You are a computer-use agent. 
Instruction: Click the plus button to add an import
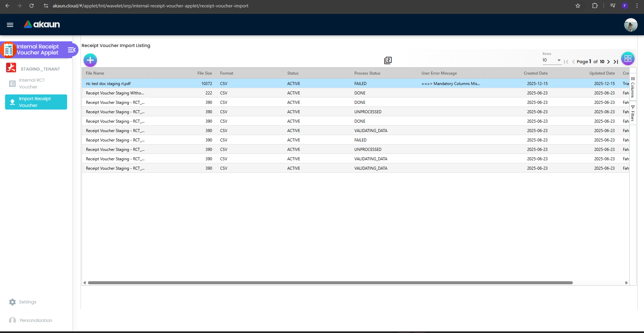click(90, 60)
